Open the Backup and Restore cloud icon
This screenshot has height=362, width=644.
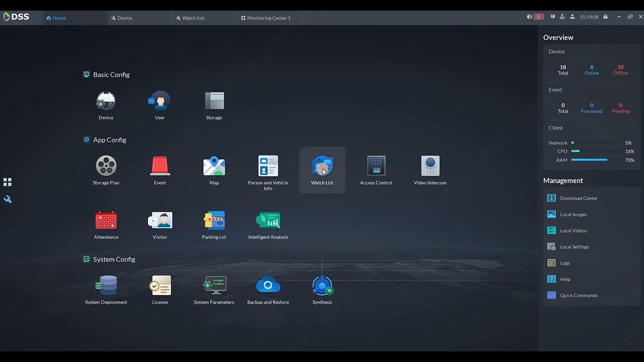[x=268, y=286]
